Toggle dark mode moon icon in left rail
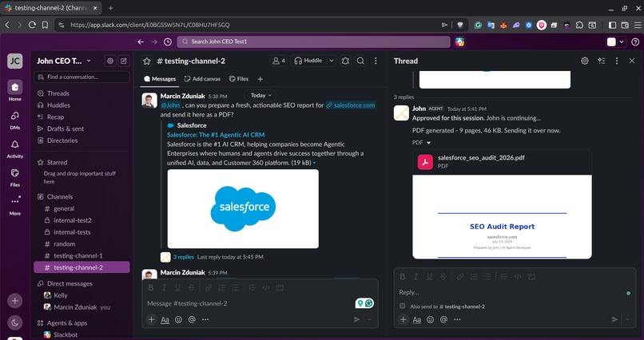Image resolution: width=644 pixels, height=340 pixels. tap(15, 322)
